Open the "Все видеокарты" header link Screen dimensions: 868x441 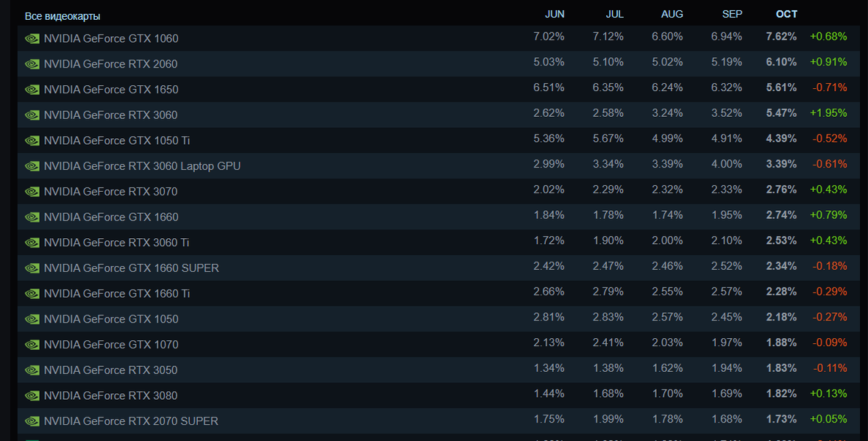pyautogui.click(x=63, y=16)
